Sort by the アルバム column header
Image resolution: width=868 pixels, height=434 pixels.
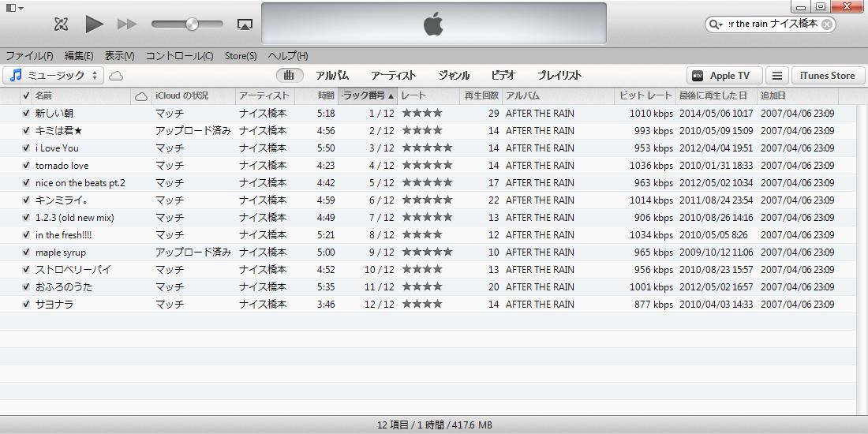(558, 95)
